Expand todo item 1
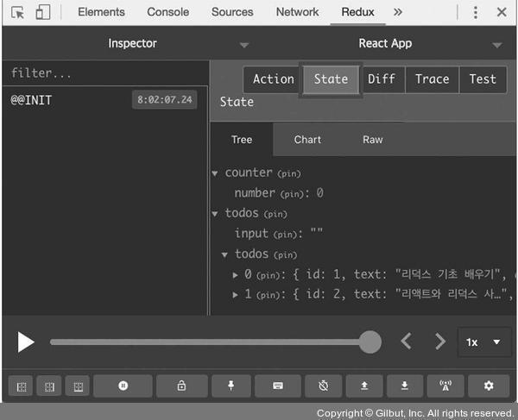 pyautogui.click(x=235, y=295)
